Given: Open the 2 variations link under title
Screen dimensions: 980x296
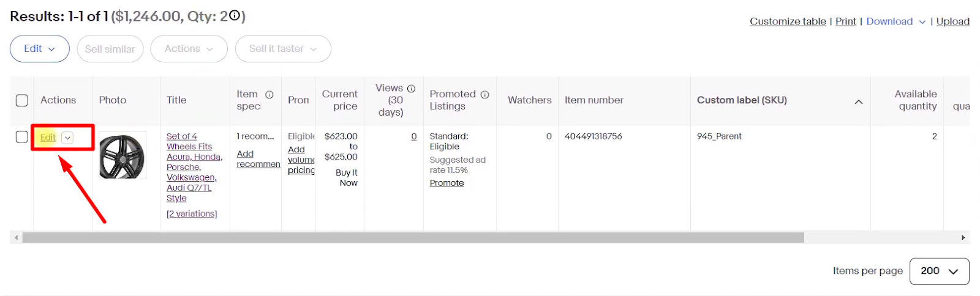Looking at the screenshot, I should (x=192, y=213).
